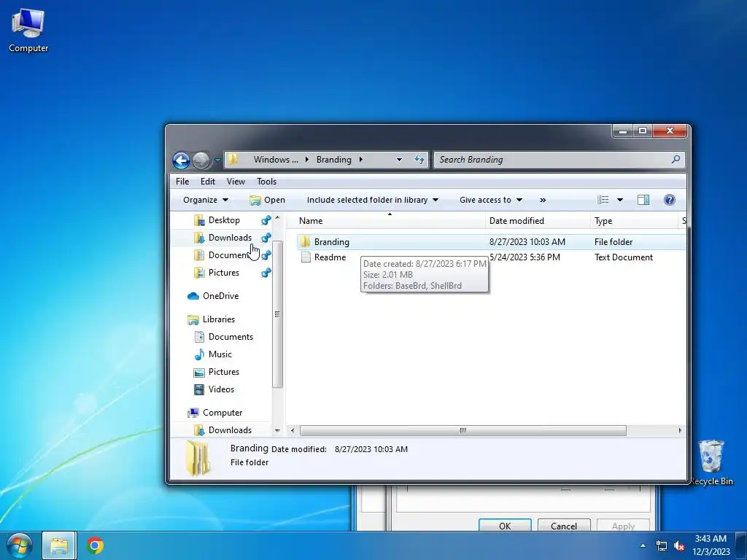Select Libraries in the navigation pane
Viewport: 747px width, 560px height.
(218, 319)
